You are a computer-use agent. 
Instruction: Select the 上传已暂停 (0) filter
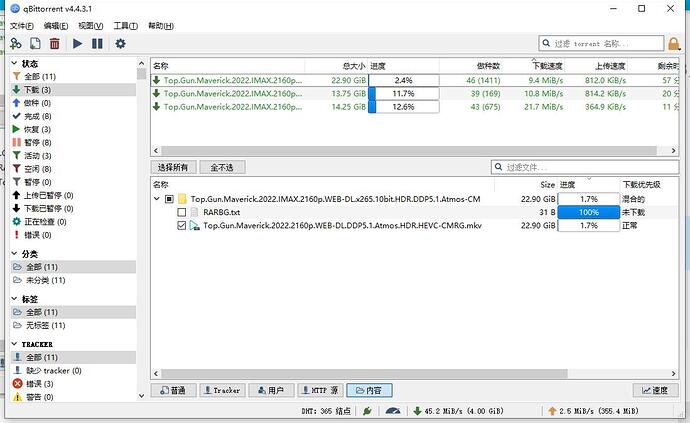pos(73,195)
